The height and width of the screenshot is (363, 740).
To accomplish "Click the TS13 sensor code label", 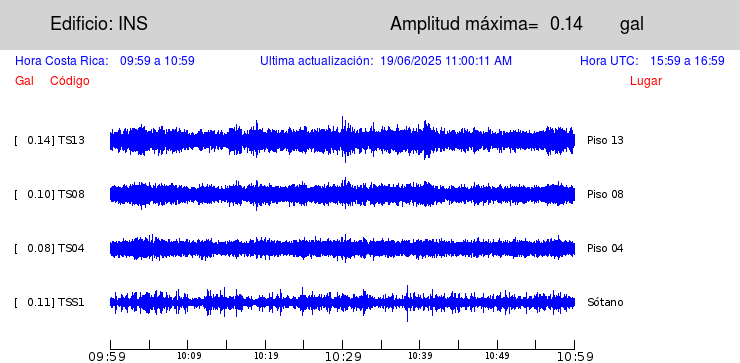I will [71, 140].
